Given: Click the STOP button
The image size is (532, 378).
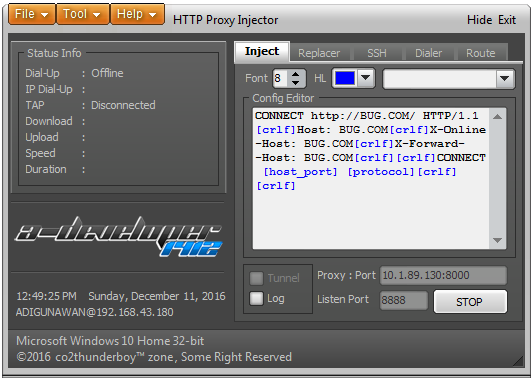Looking at the screenshot, I should (x=470, y=301).
